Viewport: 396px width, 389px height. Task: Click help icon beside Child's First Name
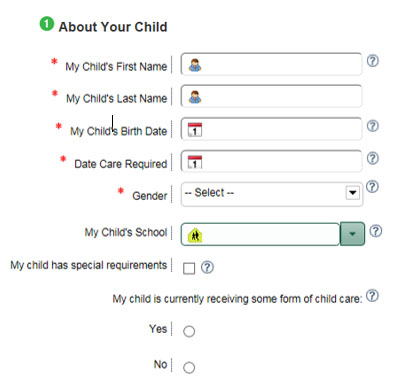tap(373, 61)
